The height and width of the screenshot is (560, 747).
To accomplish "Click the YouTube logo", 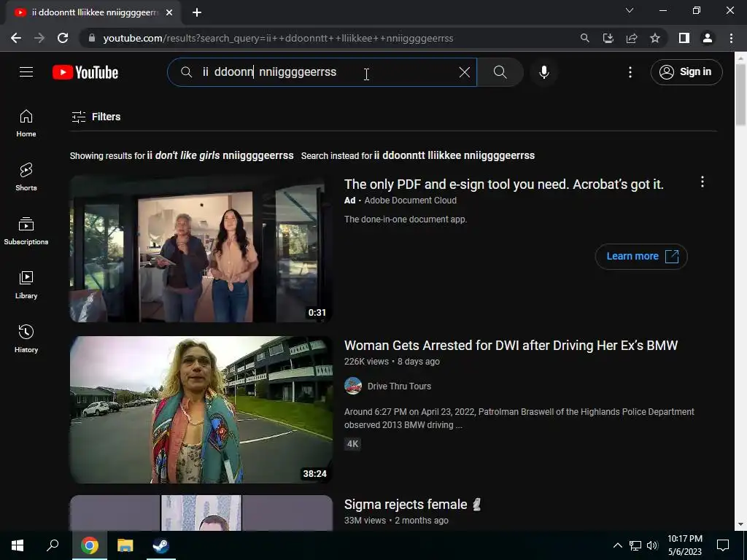I will point(85,72).
